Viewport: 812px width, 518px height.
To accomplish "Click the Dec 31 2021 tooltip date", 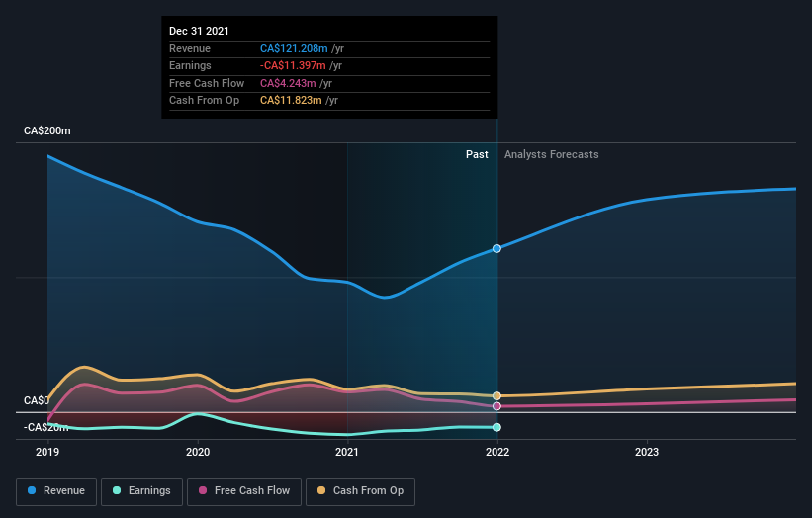I will pos(199,31).
